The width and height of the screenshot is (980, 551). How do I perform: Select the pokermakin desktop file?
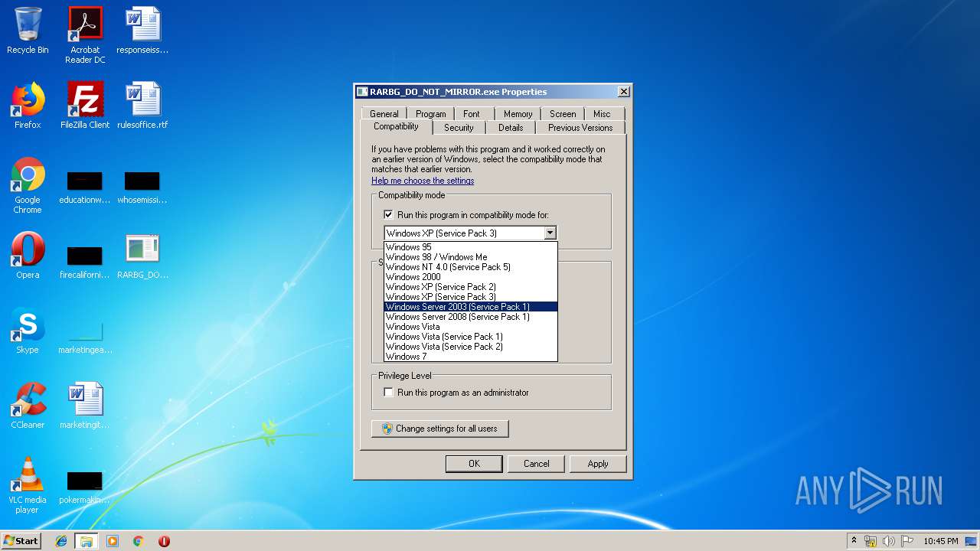click(85, 488)
